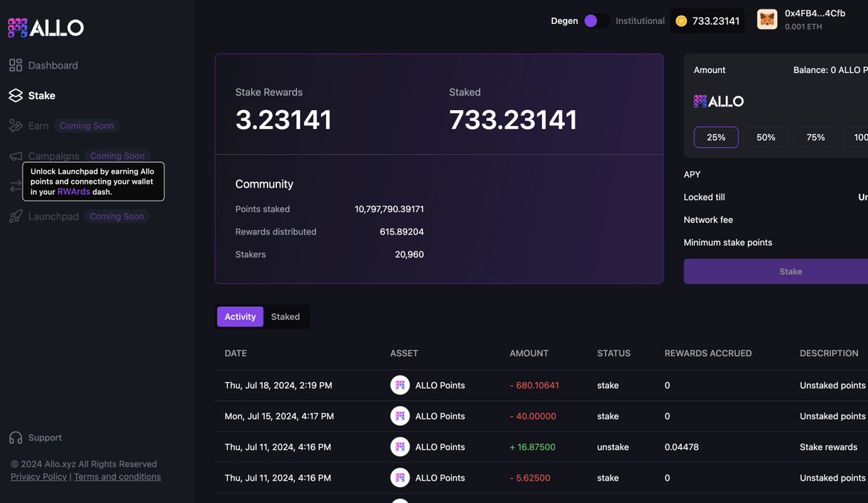Click the Network fee label
This screenshot has width=868, height=503.
(708, 220)
